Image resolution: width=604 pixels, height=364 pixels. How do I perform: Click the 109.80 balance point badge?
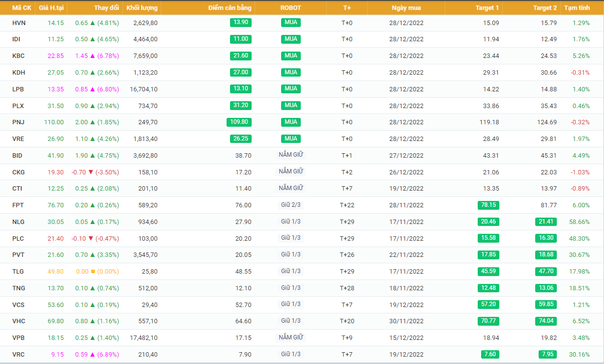239,122
